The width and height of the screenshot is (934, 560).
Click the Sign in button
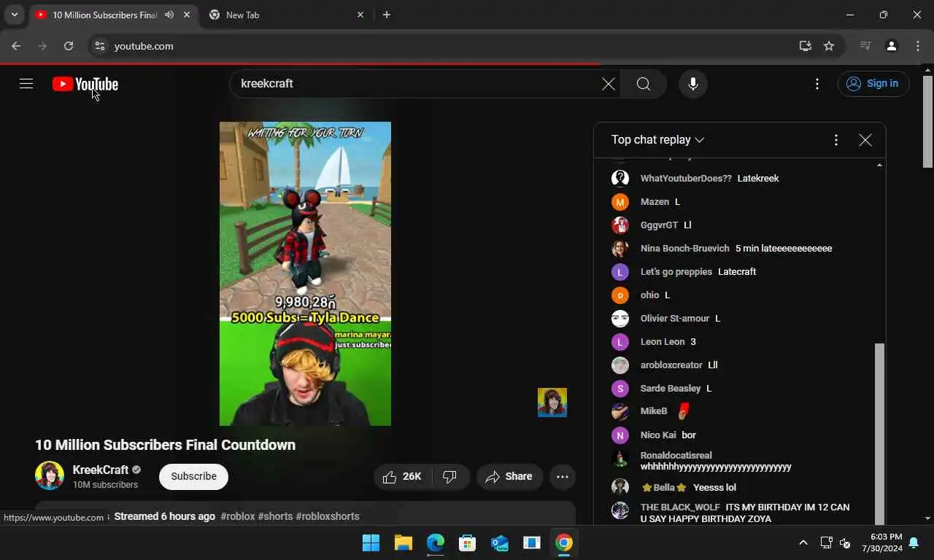click(x=873, y=84)
